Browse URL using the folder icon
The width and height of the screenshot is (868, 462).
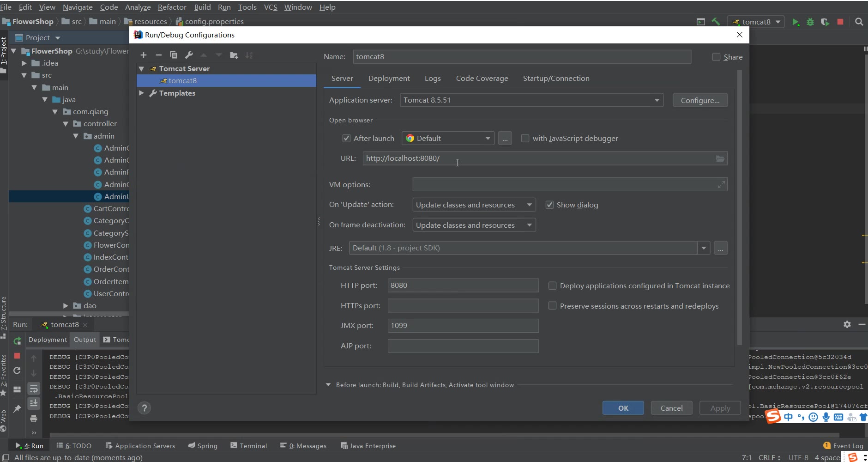click(x=720, y=158)
